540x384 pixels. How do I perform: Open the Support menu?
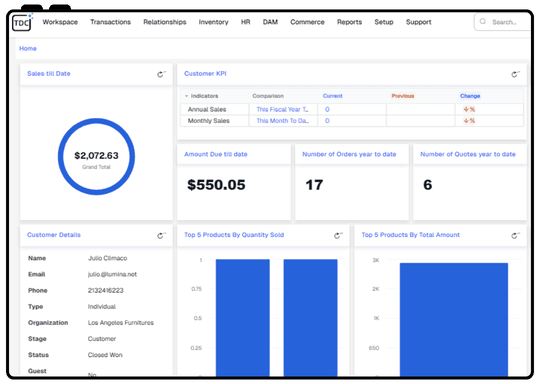pyautogui.click(x=418, y=22)
